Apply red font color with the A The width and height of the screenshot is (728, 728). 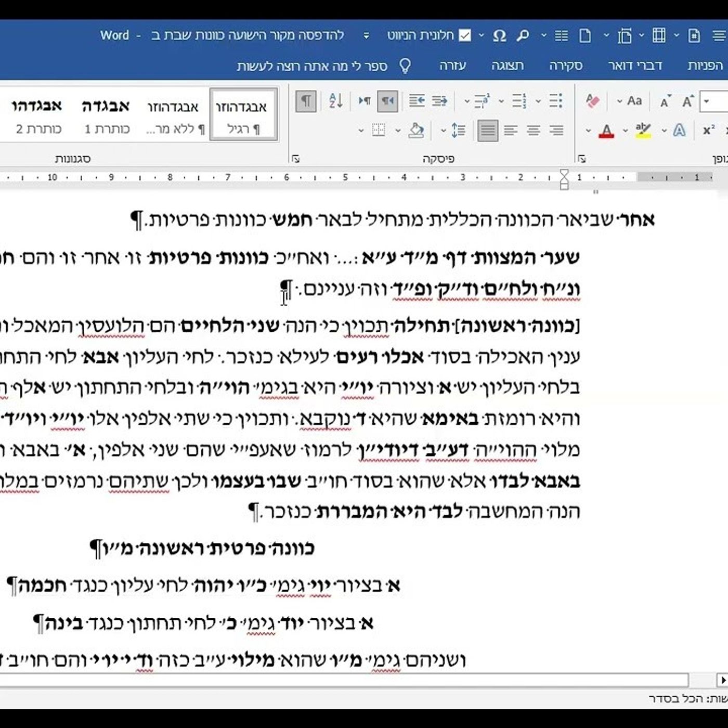(606, 131)
